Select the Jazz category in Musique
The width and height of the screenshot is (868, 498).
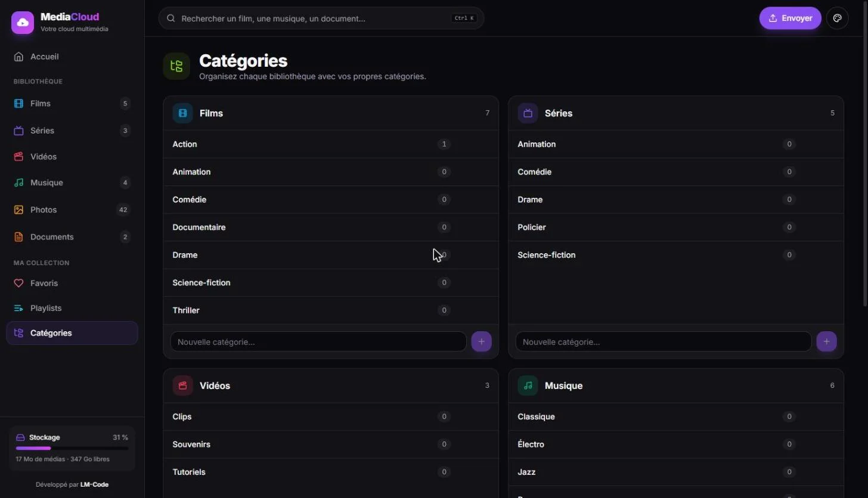(x=676, y=472)
